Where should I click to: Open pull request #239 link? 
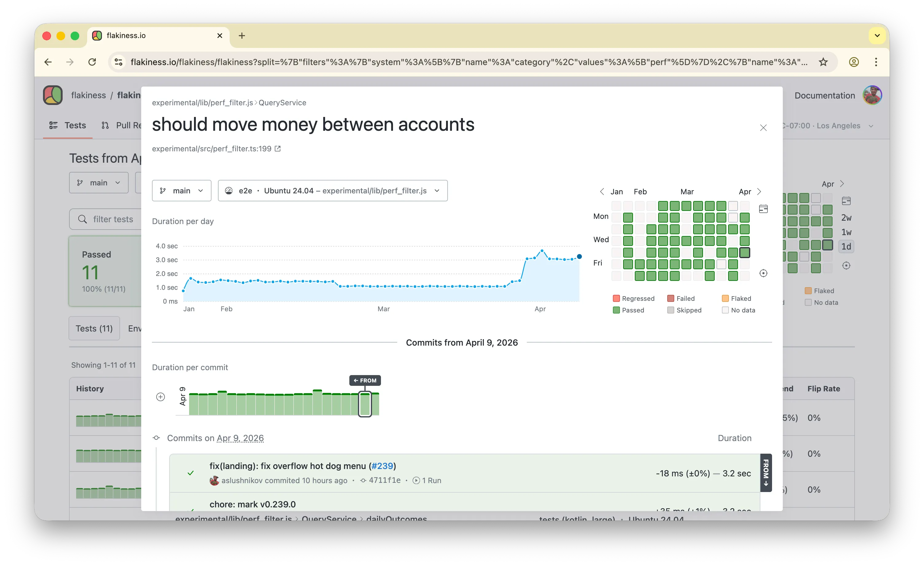[382, 466]
